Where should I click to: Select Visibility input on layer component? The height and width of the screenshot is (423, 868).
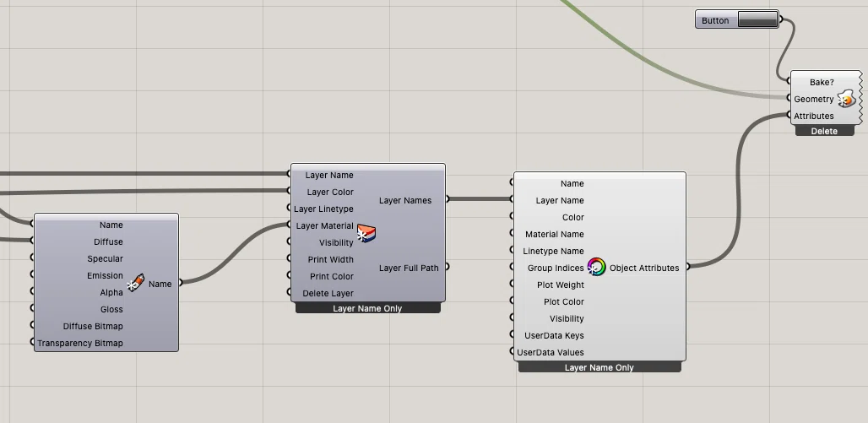[x=336, y=242]
